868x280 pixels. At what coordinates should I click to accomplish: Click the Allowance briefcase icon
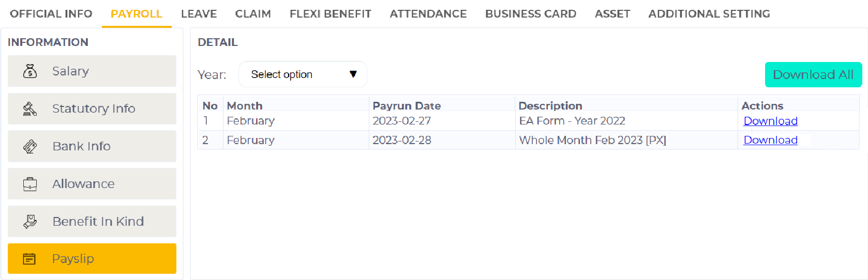pyautogui.click(x=30, y=184)
